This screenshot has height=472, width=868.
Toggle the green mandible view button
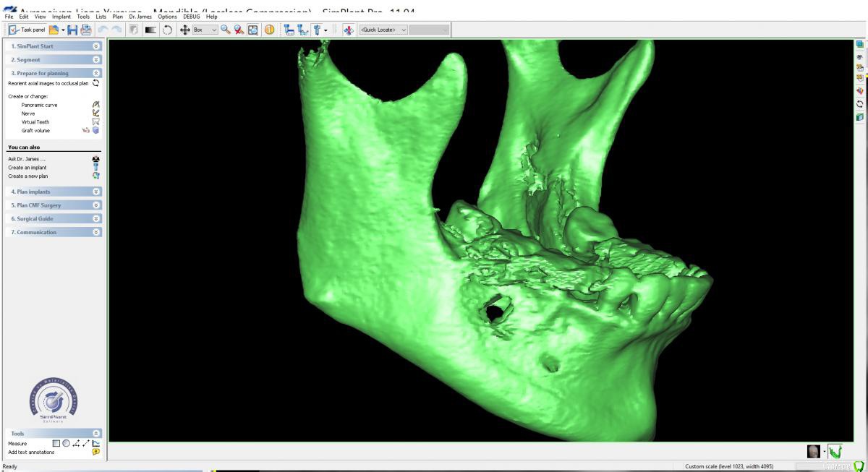(835, 452)
